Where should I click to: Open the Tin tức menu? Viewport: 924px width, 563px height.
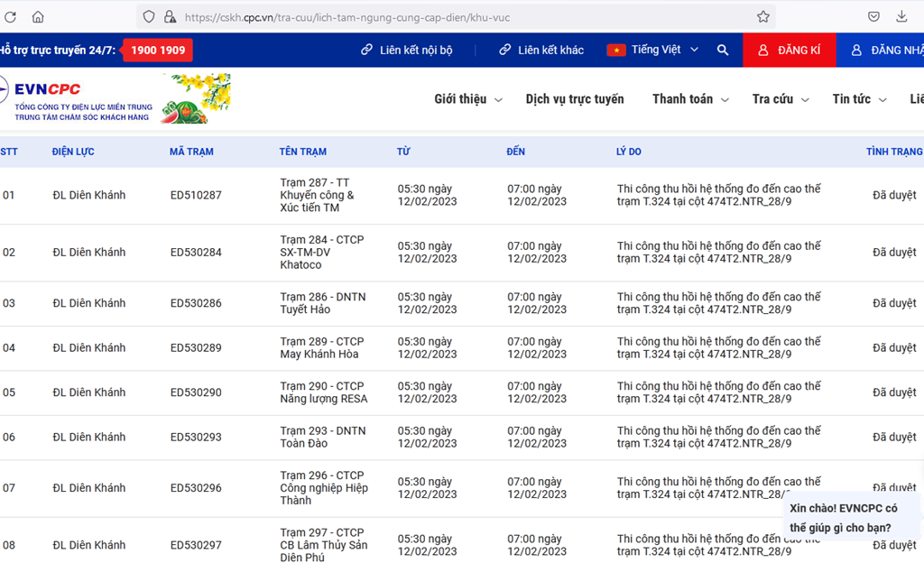tap(859, 99)
